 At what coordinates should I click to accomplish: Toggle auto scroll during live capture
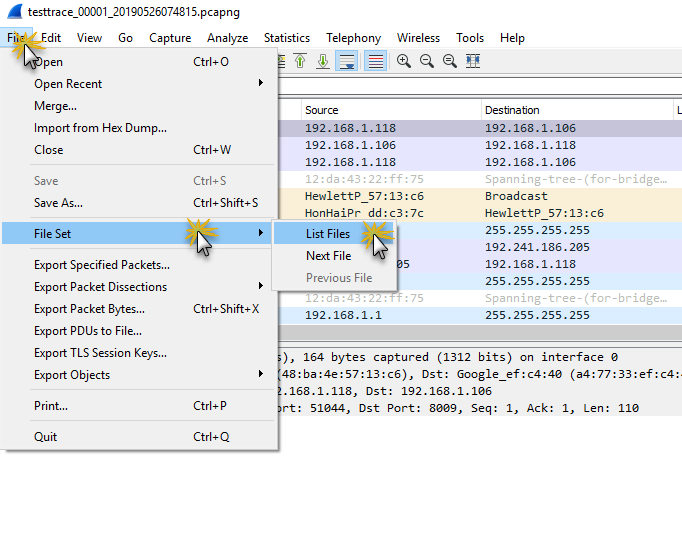pyautogui.click(x=347, y=61)
